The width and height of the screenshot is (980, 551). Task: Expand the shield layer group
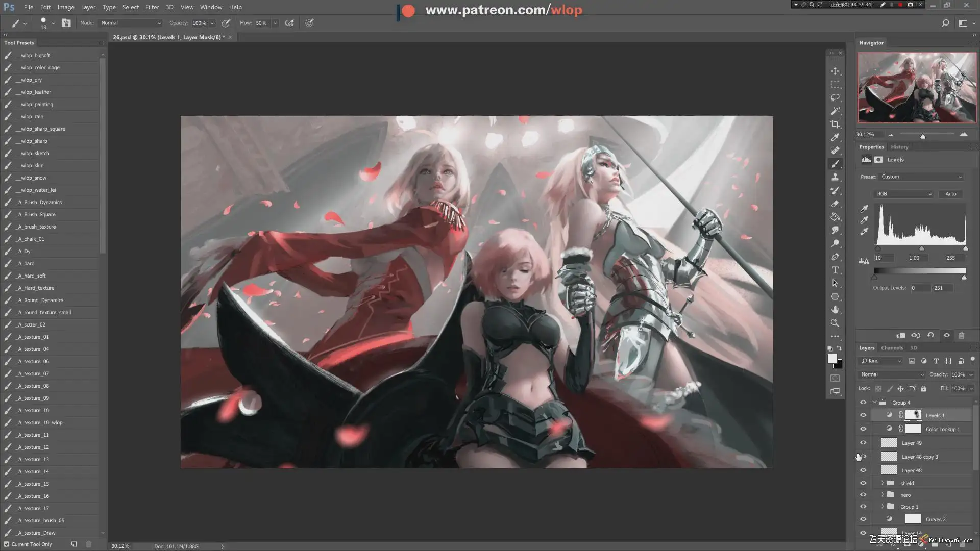point(882,483)
